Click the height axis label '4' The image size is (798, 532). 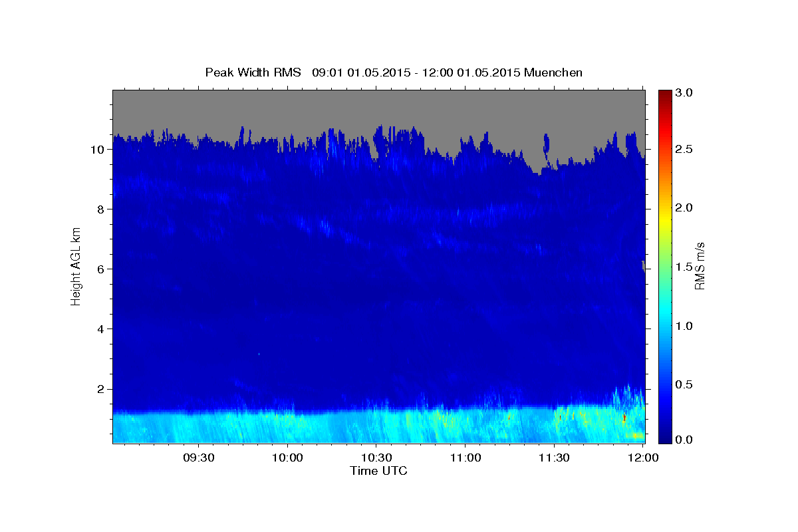coord(102,329)
